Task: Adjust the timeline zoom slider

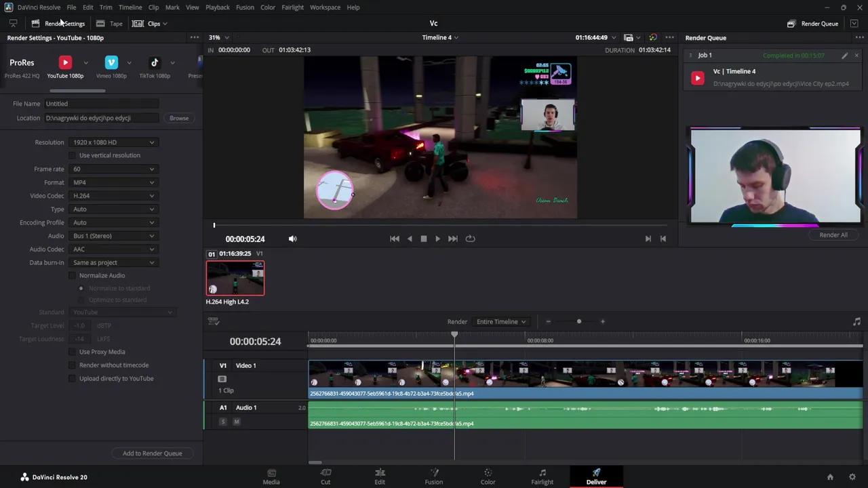Action: point(578,322)
